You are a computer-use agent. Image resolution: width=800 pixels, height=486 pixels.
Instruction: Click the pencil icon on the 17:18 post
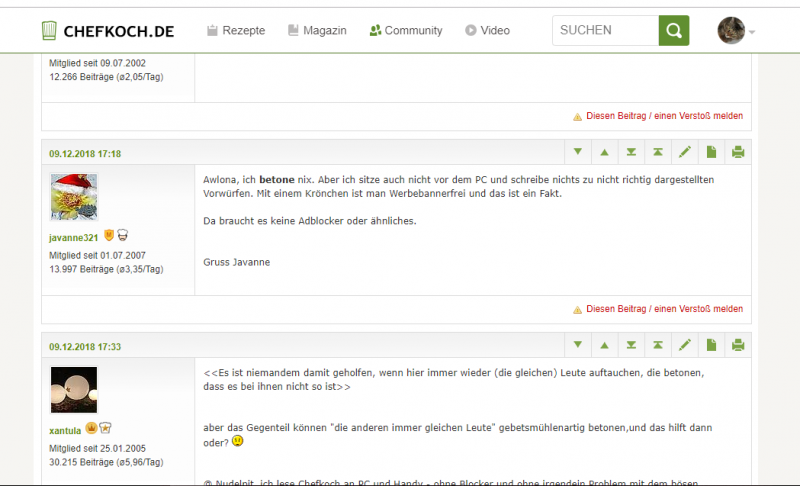685,153
